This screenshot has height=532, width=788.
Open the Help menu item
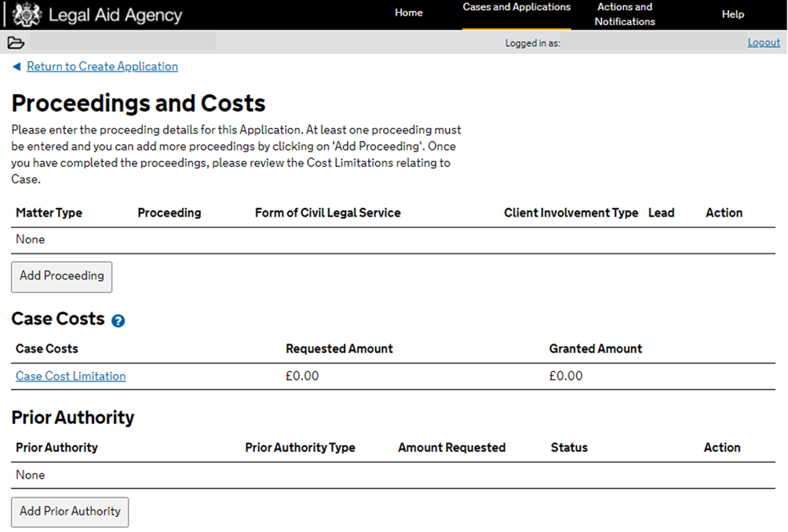[x=732, y=14]
